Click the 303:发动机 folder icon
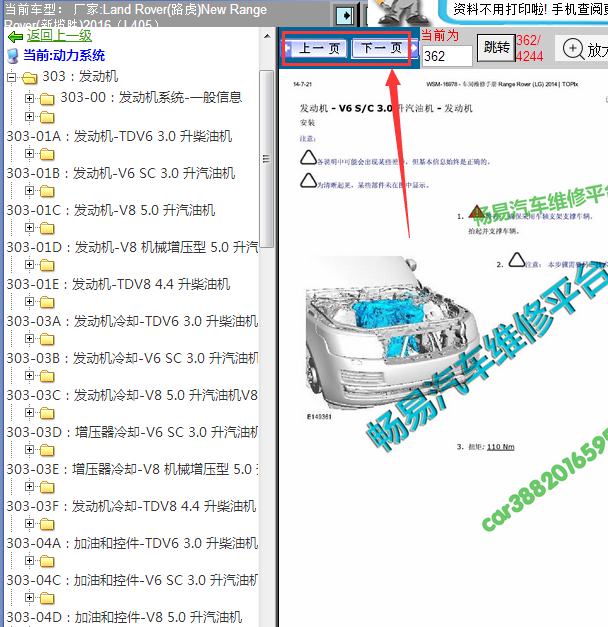The image size is (608, 627). coord(30,78)
